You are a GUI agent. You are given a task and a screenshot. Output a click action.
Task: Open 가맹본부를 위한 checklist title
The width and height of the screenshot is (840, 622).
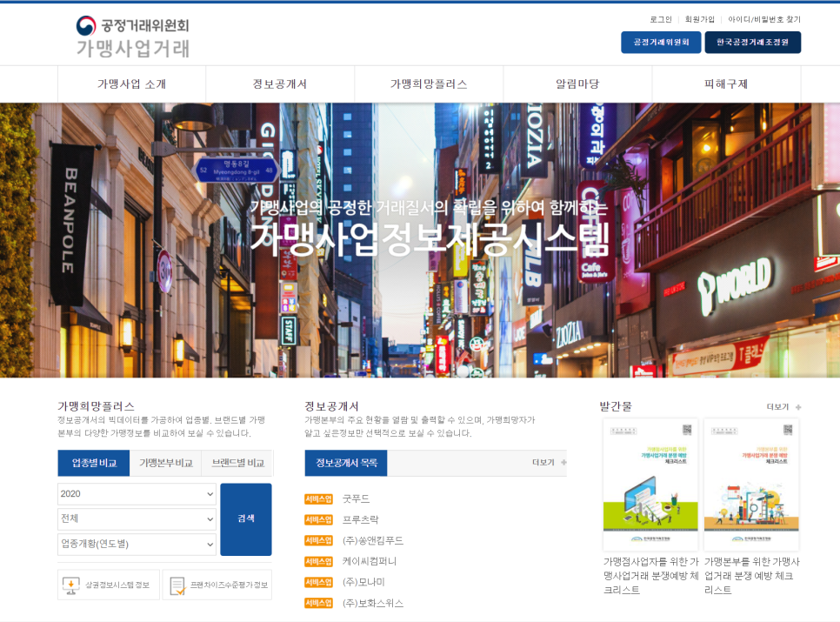point(751,576)
